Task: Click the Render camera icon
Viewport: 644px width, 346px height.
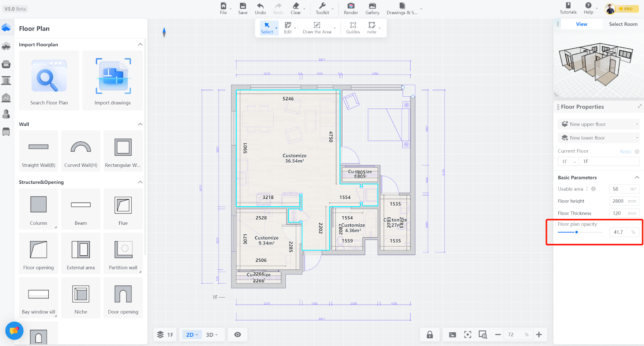Action: tap(351, 6)
